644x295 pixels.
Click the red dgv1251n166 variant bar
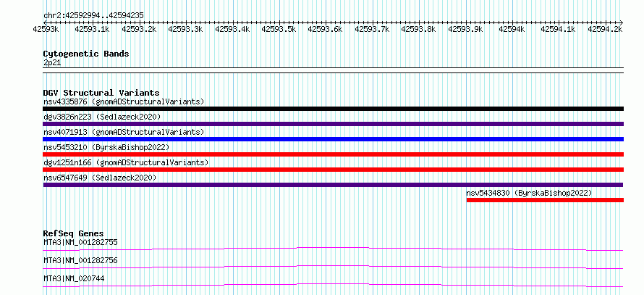334,170
